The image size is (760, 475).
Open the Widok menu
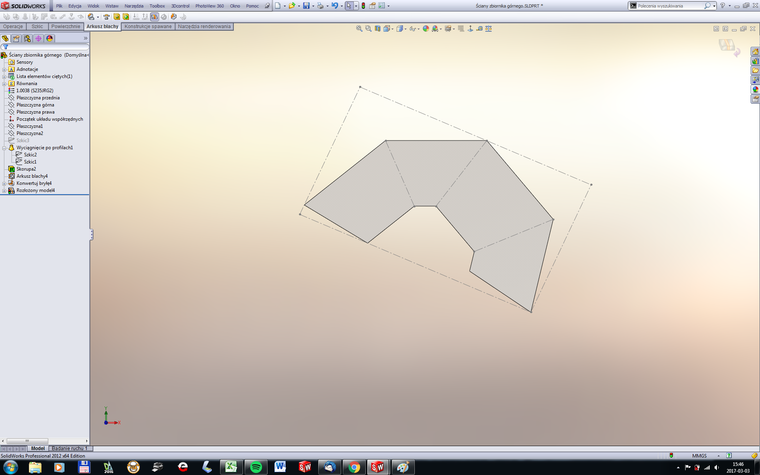pyautogui.click(x=93, y=6)
